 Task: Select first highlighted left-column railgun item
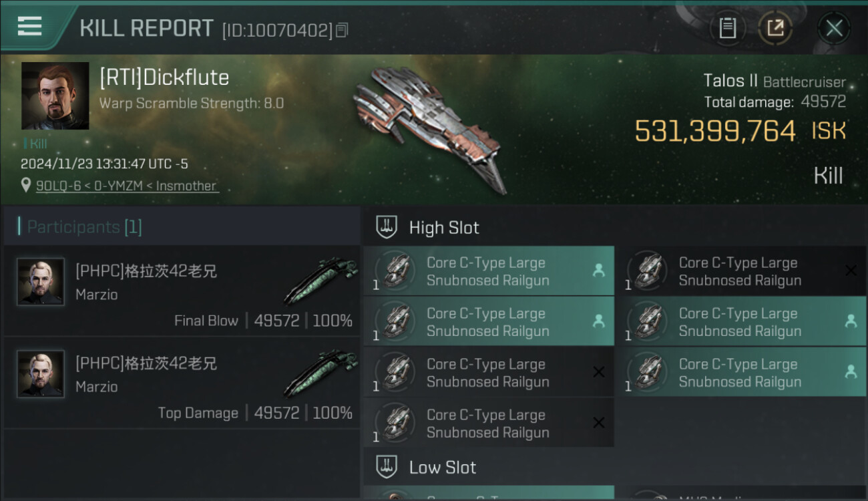(487, 271)
